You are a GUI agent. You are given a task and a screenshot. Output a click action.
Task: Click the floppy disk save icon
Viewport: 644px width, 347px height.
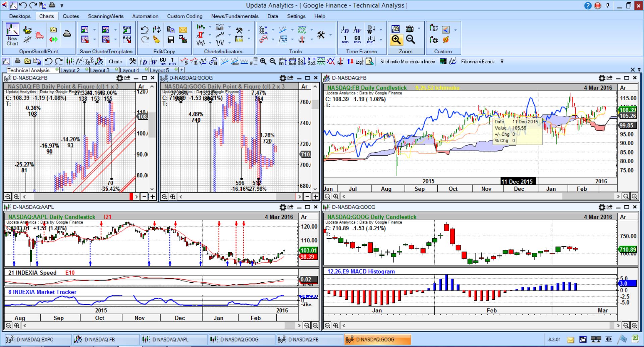tap(171, 40)
